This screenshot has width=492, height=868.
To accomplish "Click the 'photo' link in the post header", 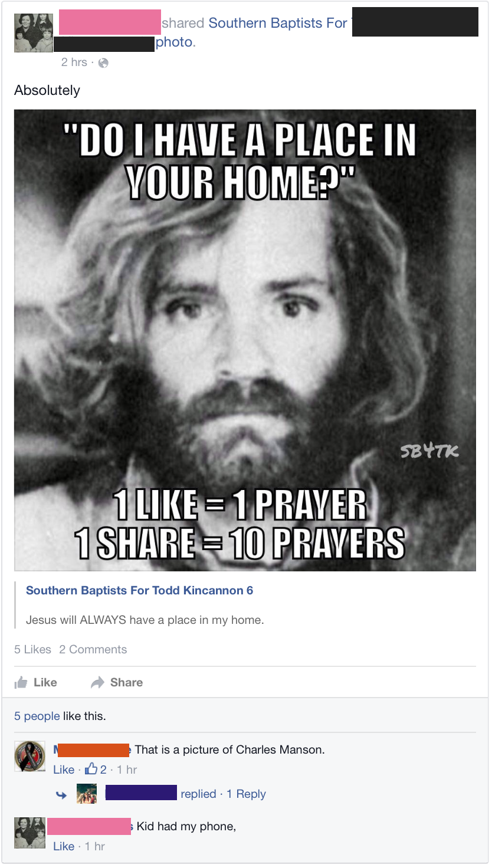I will (174, 42).
